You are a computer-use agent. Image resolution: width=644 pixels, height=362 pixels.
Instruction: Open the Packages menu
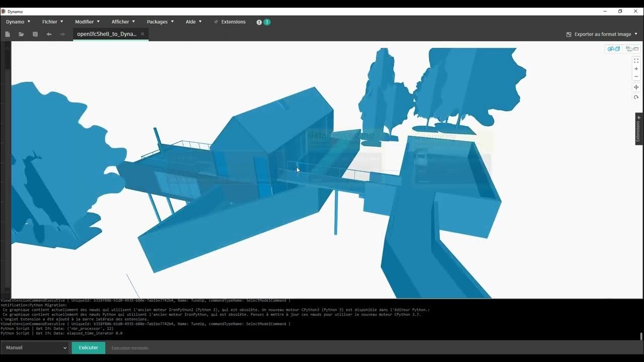[x=160, y=22]
